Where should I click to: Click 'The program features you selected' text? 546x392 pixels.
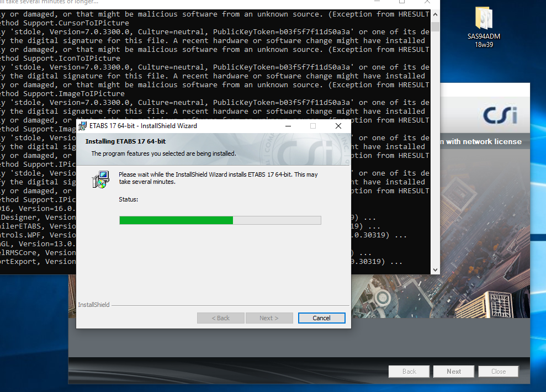(x=163, y=153)
